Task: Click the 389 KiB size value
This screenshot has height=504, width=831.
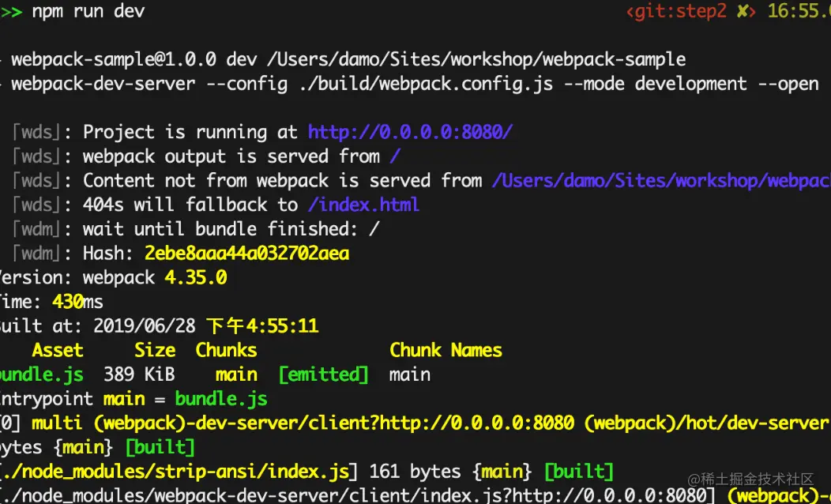Action: pos(139,374)
